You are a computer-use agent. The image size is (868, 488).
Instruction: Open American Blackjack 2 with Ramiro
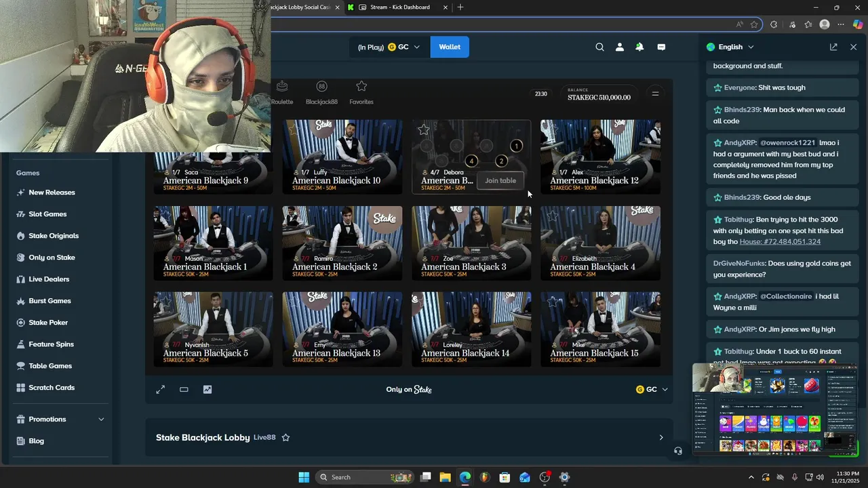click(342, 243)
